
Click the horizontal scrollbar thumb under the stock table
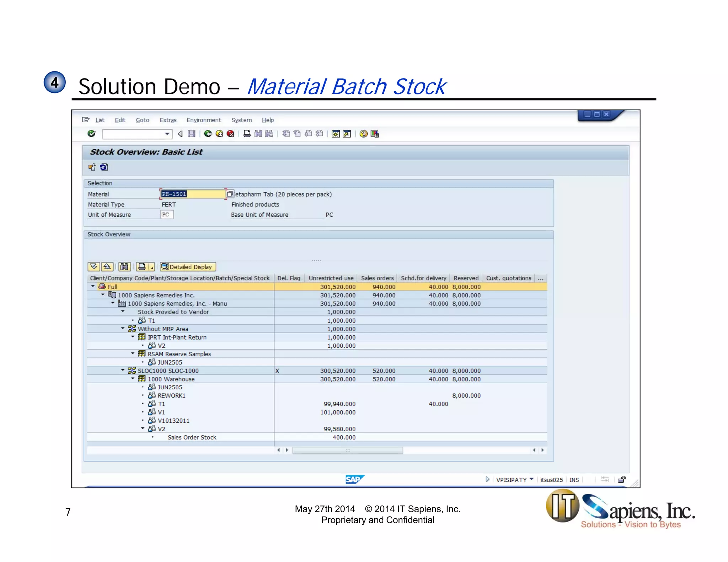coord(348,450)
